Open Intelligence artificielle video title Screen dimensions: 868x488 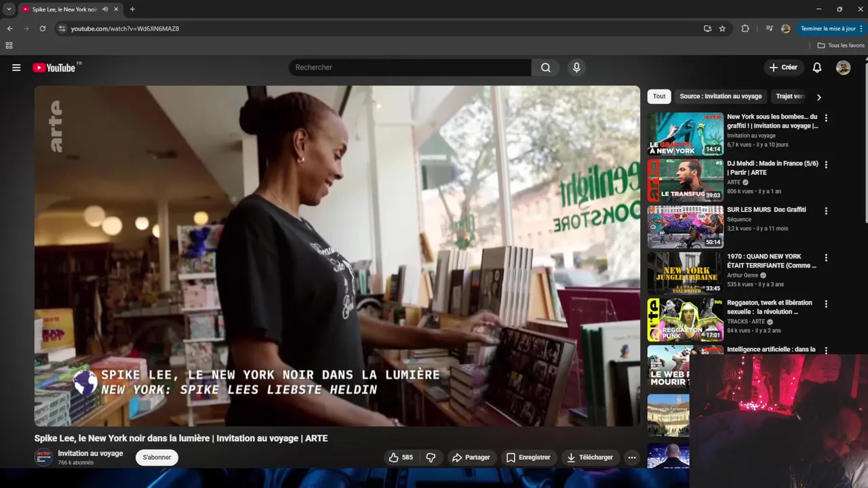(x=771, y=350)
